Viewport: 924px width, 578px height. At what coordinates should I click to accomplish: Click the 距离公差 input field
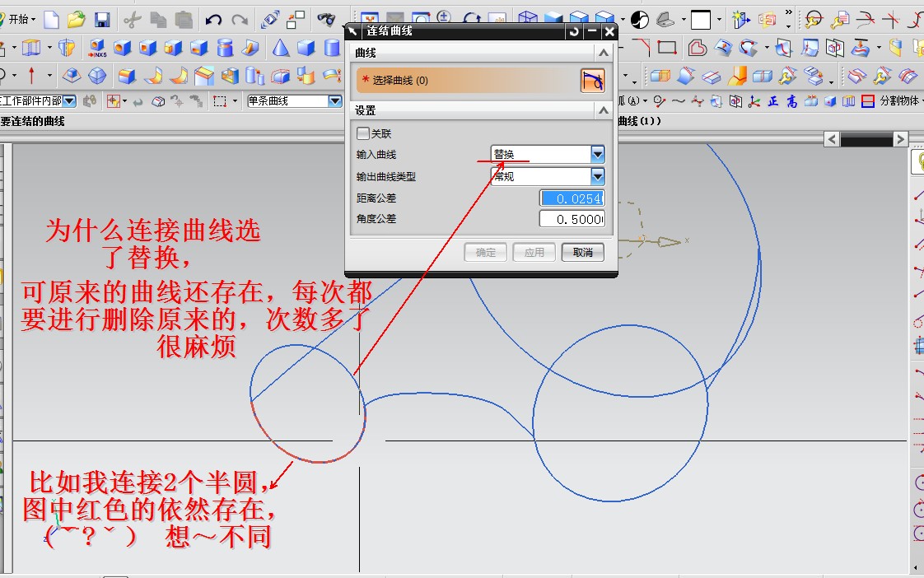pyautogui.click(x=572, y=198)
